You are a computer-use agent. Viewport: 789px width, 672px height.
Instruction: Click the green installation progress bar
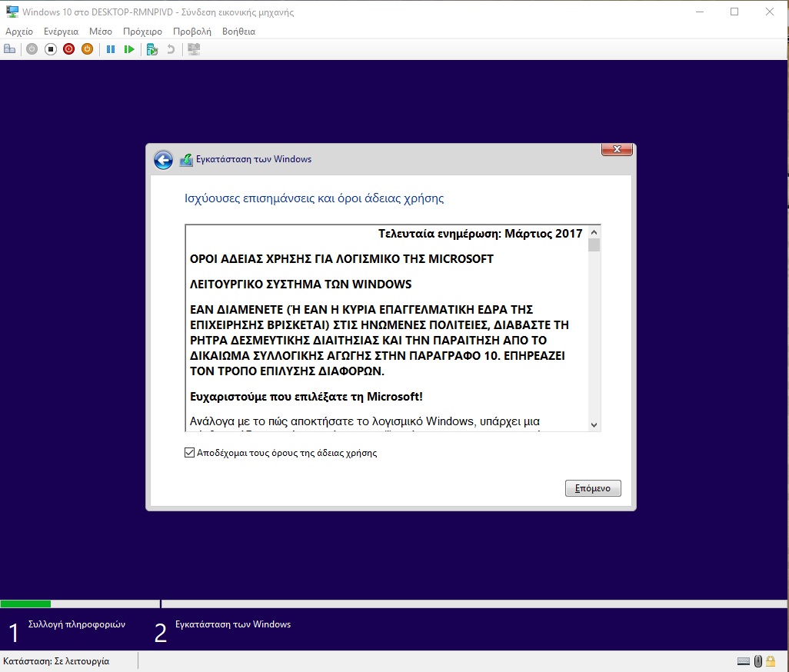pos(25,604)
